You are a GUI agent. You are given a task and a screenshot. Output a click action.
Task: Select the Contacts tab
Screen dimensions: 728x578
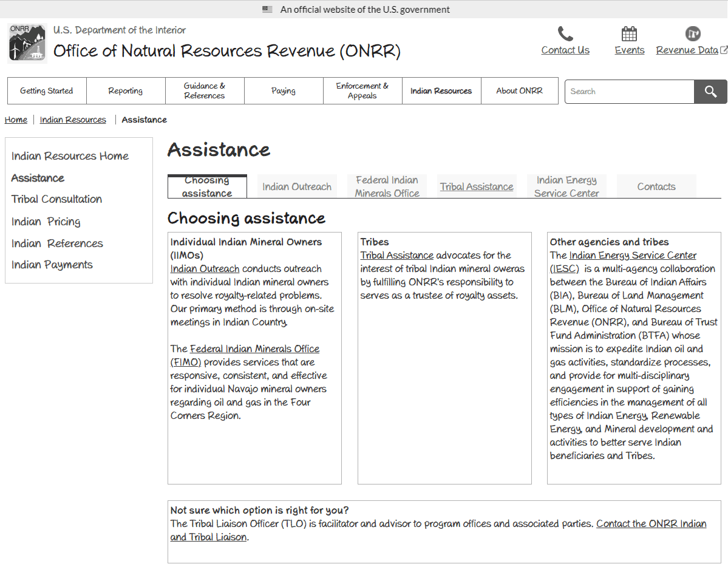656,187
